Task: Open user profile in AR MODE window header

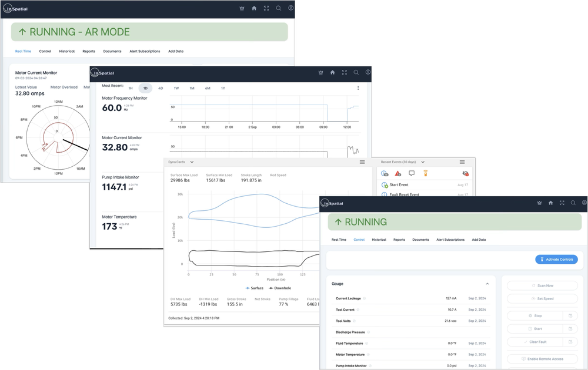Action: point(290,8)
